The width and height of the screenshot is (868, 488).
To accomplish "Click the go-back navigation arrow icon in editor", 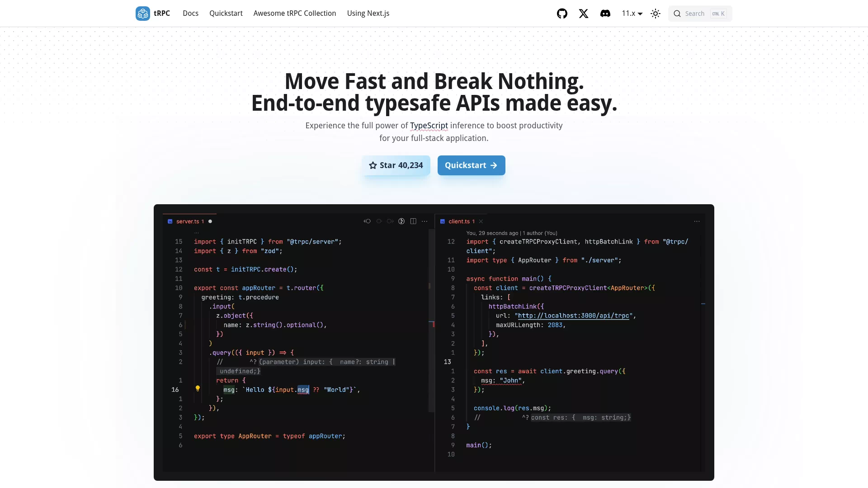I will pos(367,221).
